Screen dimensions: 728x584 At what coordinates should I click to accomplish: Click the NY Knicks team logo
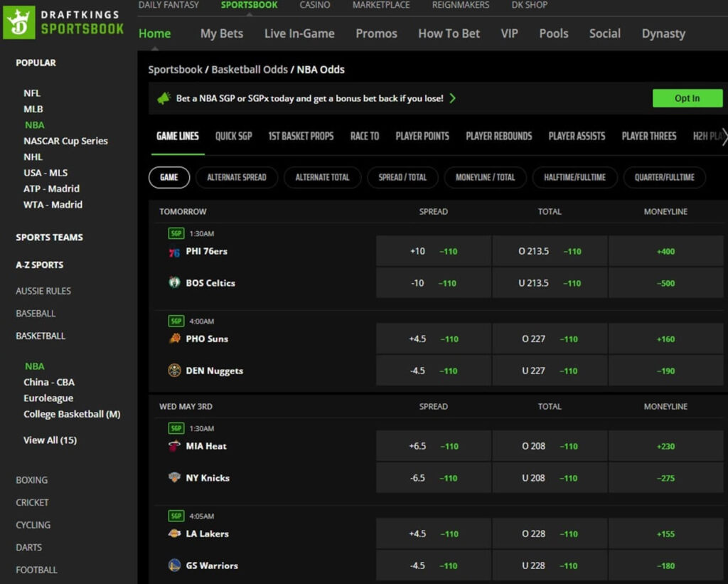(x=174, y=477)
